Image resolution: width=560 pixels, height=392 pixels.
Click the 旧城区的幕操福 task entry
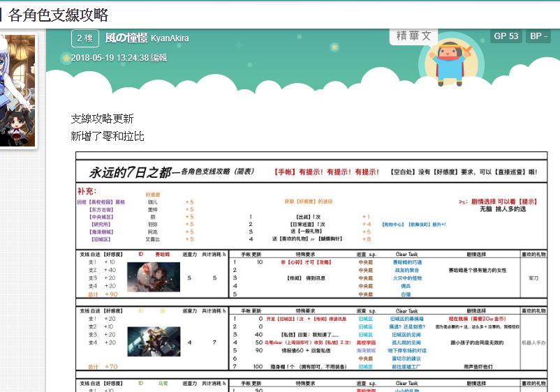point(406,319)
